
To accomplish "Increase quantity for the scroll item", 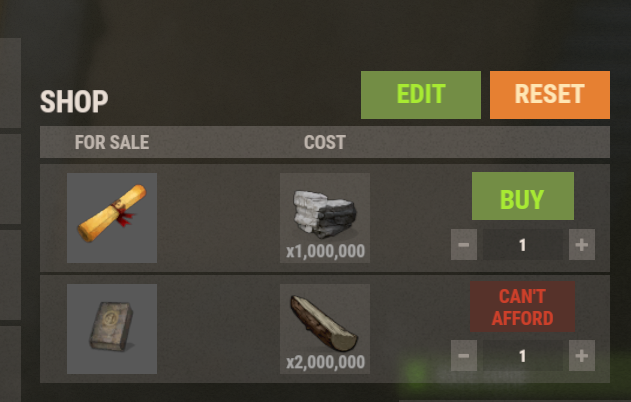I will pyautogui.click(x=582, y=245).
